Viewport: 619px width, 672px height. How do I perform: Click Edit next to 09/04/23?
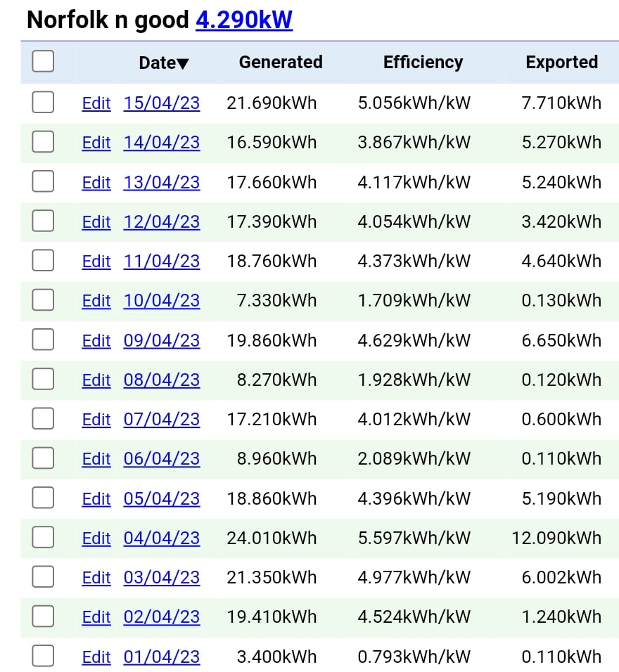click(96, 340)
